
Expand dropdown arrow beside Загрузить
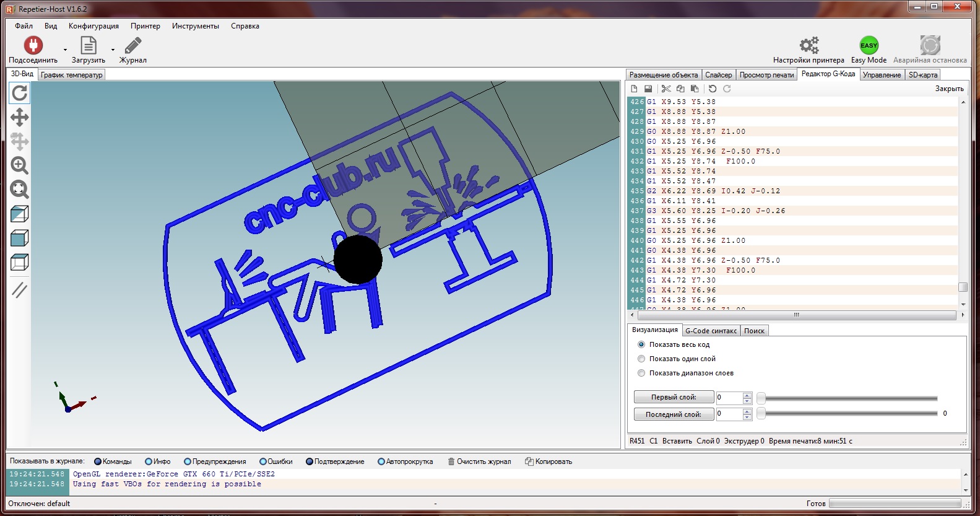tap(113, 50)
